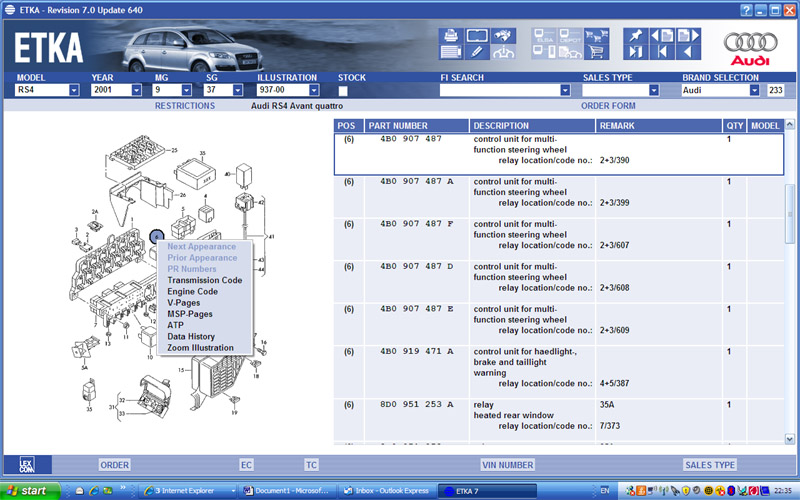Select part number 4B0 919 471 A row

pyautogui.click(x=559, y=372)
